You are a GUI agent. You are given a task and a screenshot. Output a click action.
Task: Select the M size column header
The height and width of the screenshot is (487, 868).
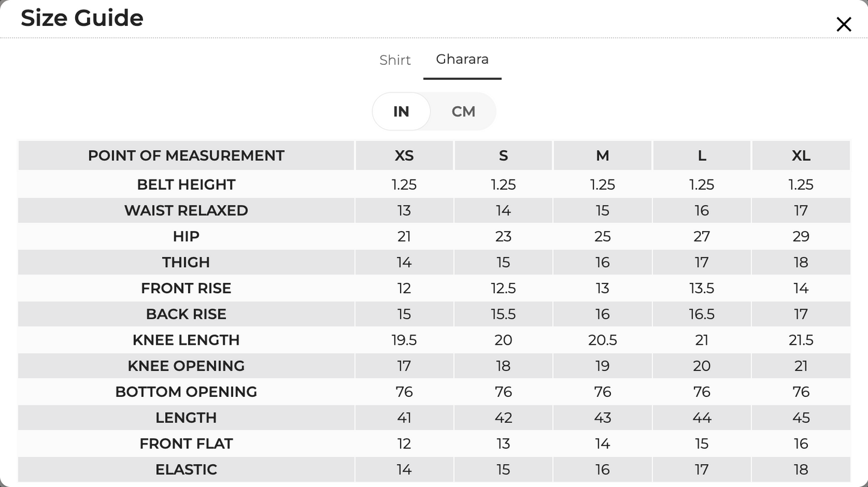[x=602, y=156]
